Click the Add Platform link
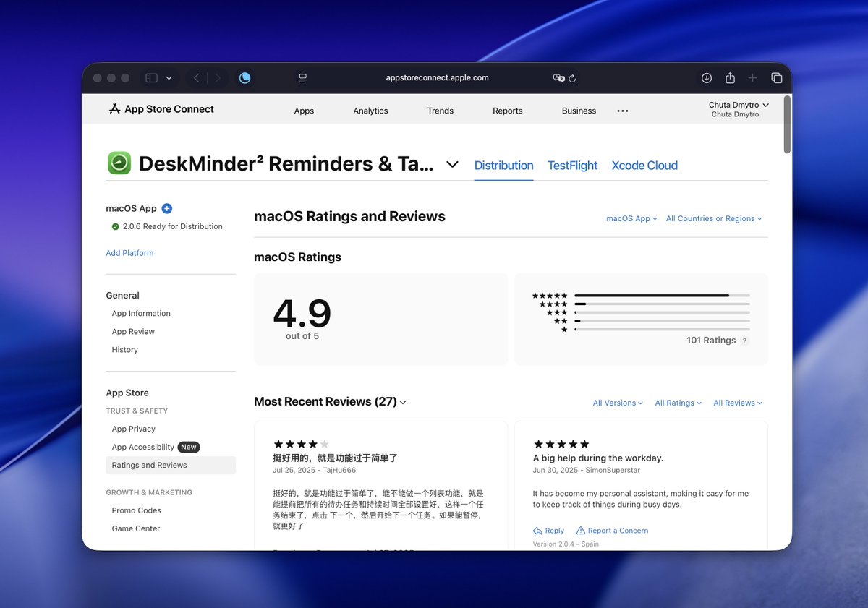 coord(129,252)
